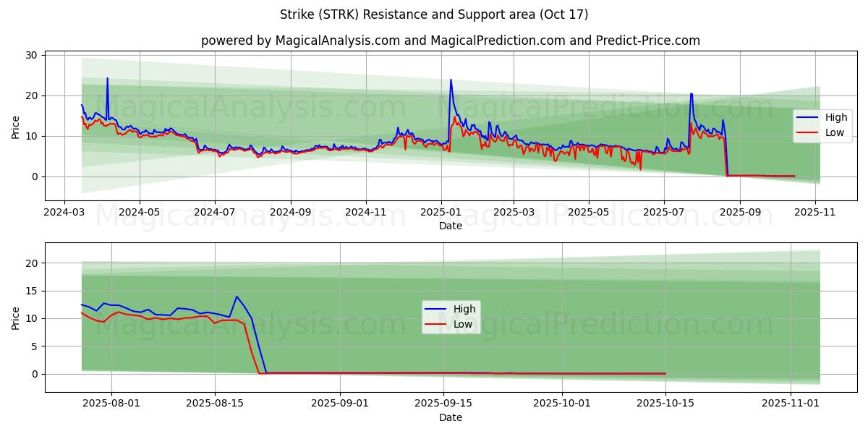Click the bottom chart's 'Price' axis label

(16, 318)
